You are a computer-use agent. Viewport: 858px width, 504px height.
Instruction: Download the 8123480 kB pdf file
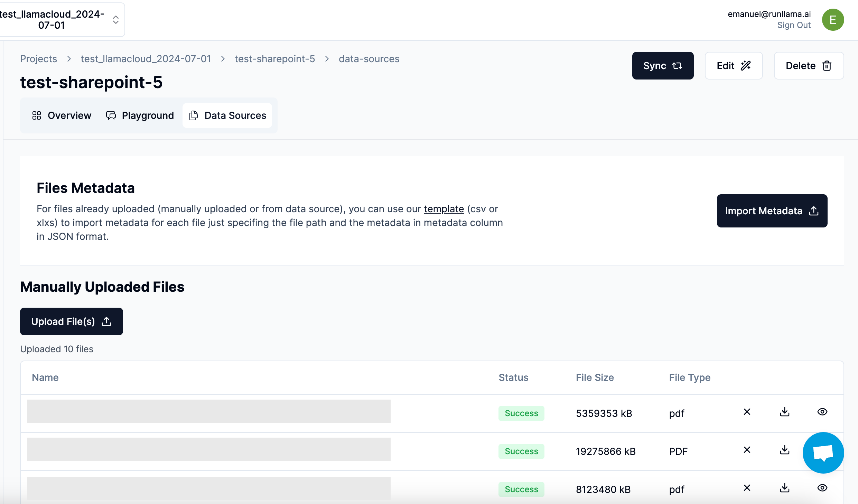(x=784, y=488)
